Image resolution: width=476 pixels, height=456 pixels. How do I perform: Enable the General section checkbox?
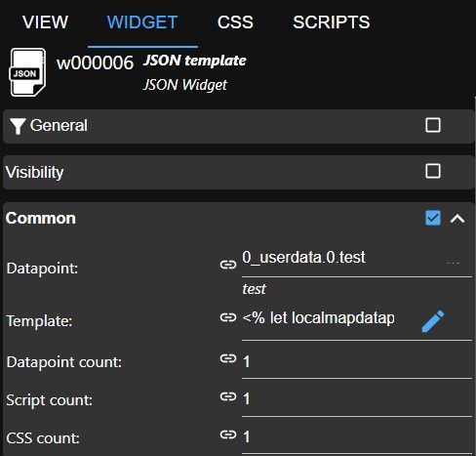coord(433,125)
